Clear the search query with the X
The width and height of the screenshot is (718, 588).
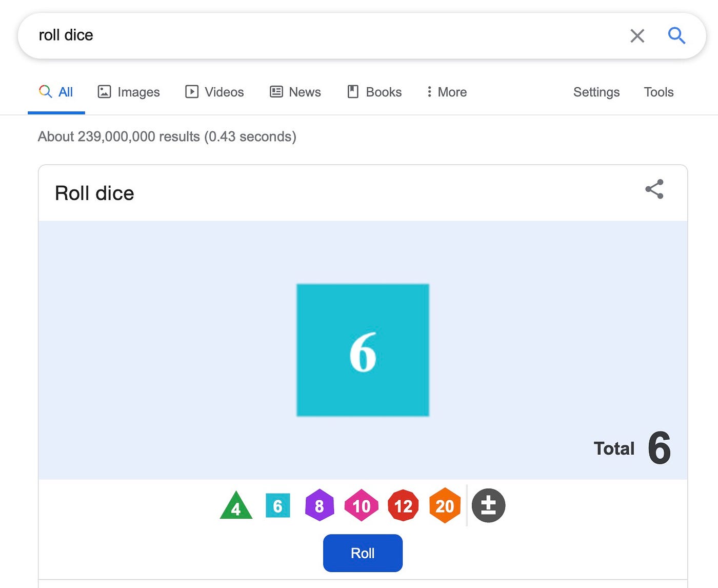click(x=637, y=36)
